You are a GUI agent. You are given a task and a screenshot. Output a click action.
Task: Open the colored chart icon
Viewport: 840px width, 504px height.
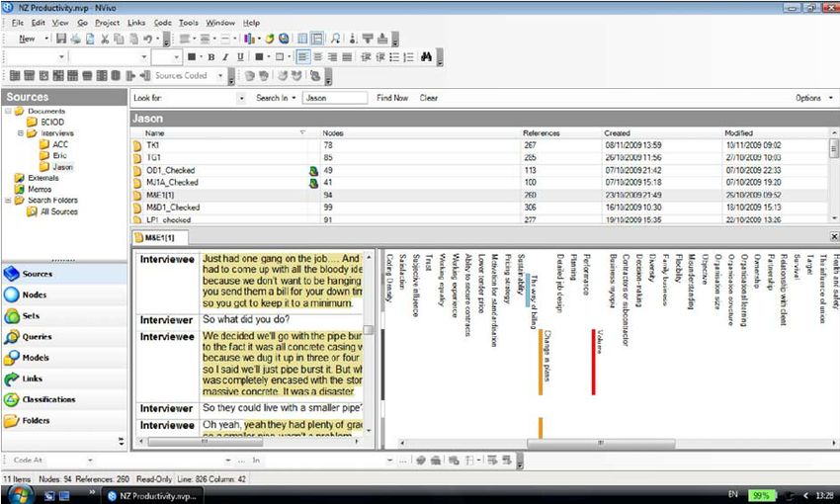click(249, 39)
